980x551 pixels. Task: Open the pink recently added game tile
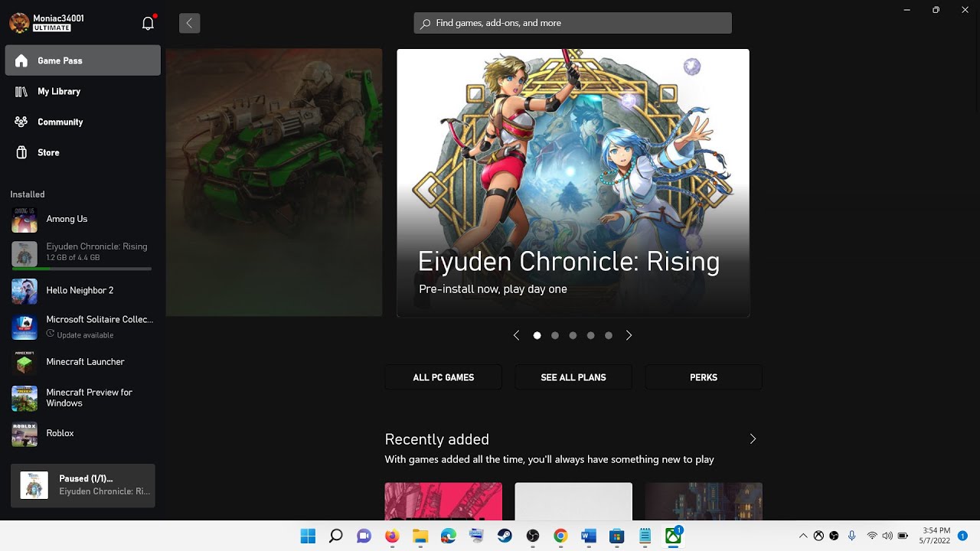pos(443,501)
